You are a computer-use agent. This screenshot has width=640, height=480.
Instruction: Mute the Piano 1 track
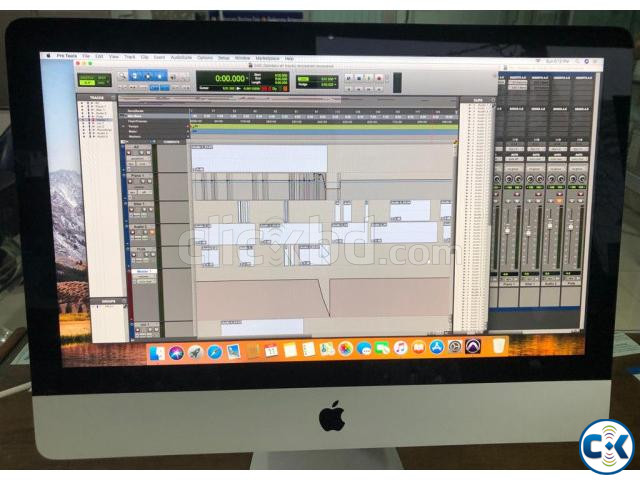pyautogui.click(x=150, y=181)
